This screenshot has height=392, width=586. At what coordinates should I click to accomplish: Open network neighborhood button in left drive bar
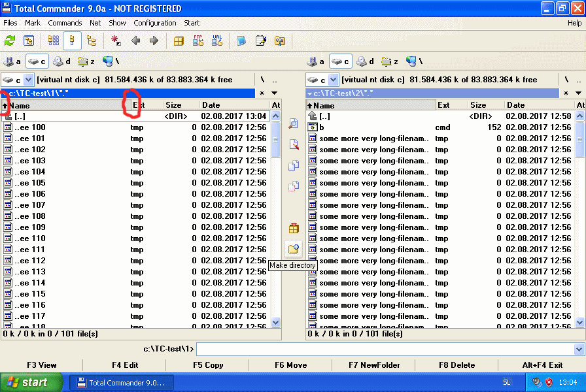[x=111, y=61]
